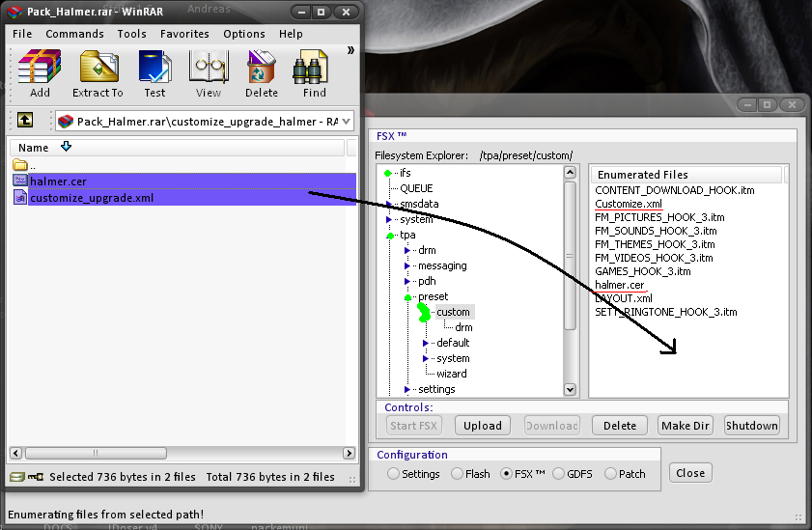Viewport: 812px width, 530px height.
Task: Click the Shutdown button
Action: pyautogui.click(x=752, y=426)
